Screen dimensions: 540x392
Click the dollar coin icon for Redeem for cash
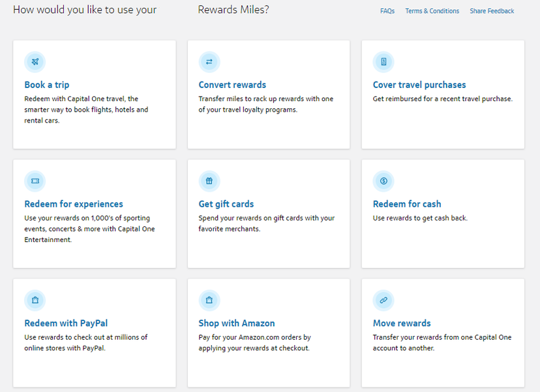[x=383, y=181]
